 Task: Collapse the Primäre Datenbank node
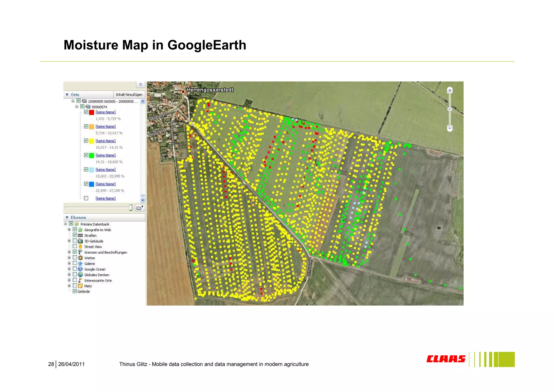(x=65, y=224)
